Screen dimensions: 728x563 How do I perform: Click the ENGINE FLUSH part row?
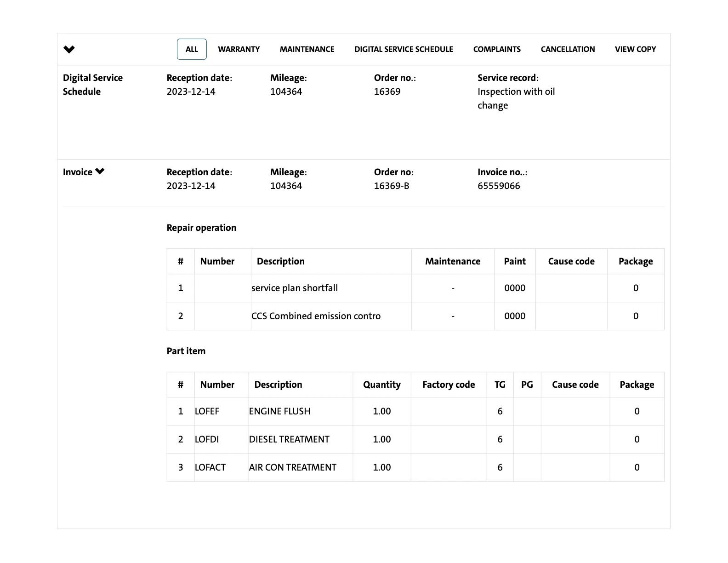279,411
